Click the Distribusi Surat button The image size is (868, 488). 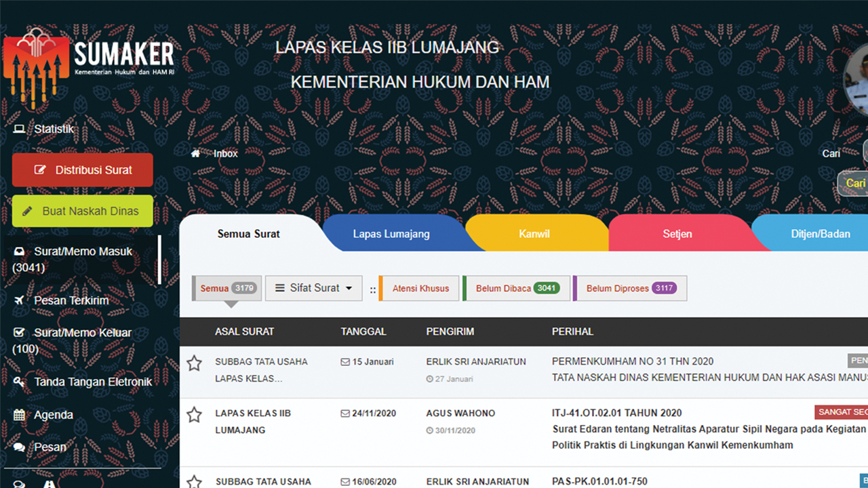coord(83,170)
